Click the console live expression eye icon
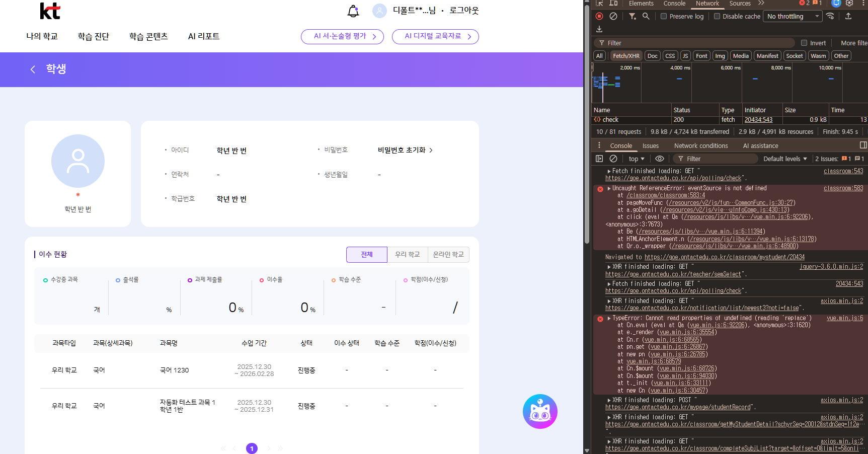The height and width of the screenshot is (454, 868). (659, 159)
